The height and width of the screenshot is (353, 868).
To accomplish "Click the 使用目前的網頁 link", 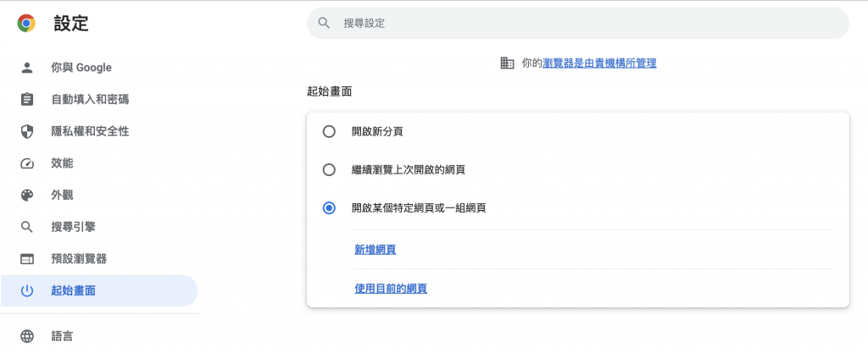I will (x=390, y=289).
